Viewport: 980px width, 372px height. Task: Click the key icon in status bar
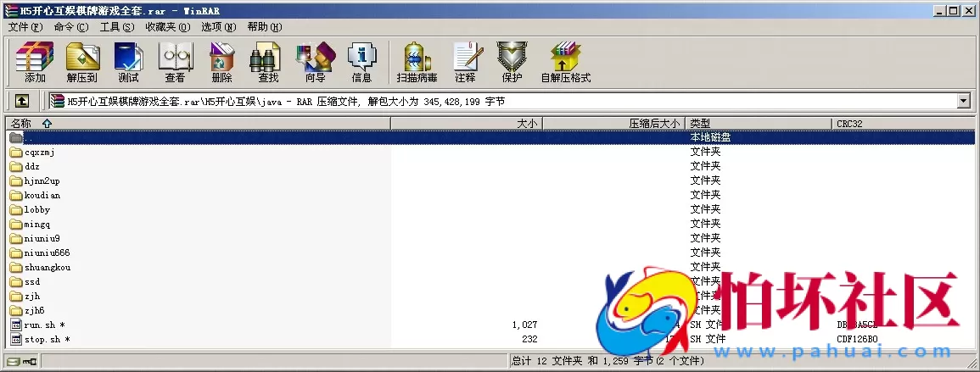30,361
